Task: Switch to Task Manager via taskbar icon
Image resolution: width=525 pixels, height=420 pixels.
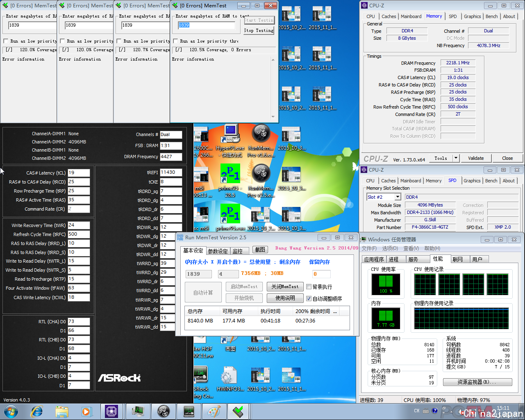Action: 138,411
